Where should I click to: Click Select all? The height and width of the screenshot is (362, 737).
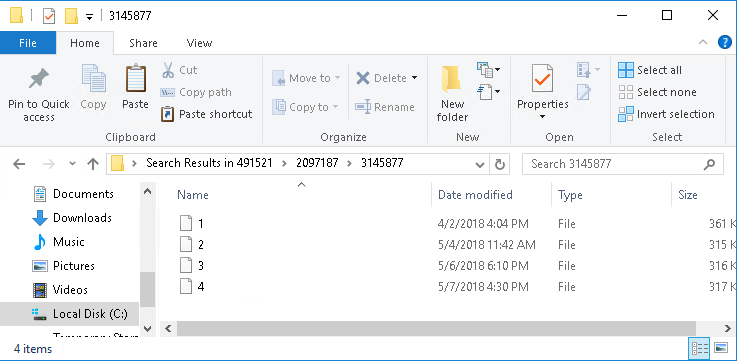(x=650, y=70)
